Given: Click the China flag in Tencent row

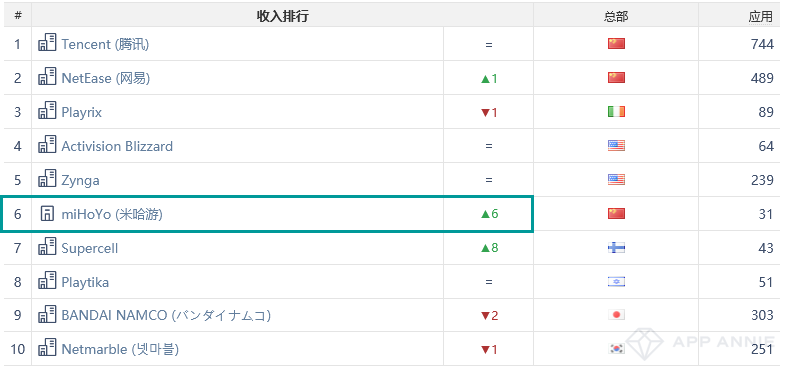Looking at the screenshot, I should click(616, 44).
